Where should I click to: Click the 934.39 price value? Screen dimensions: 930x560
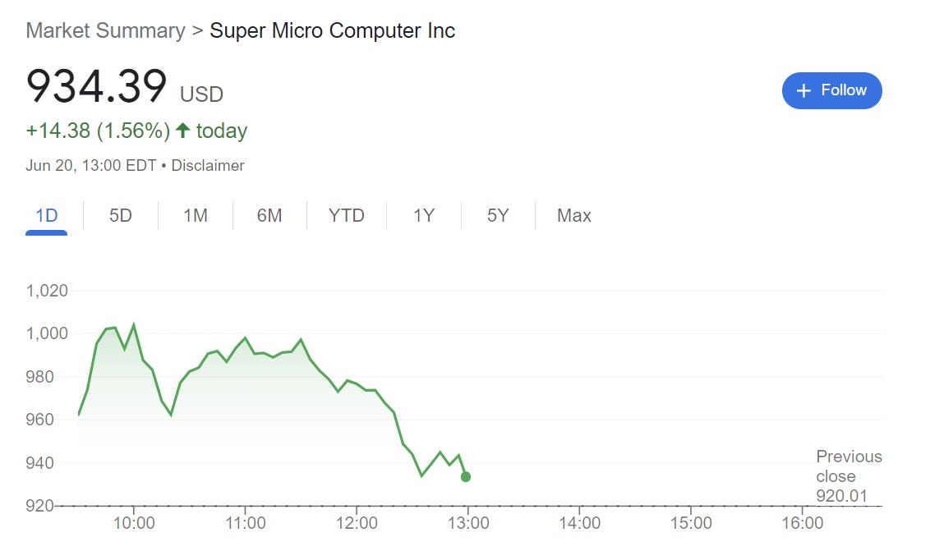(96, 87)
